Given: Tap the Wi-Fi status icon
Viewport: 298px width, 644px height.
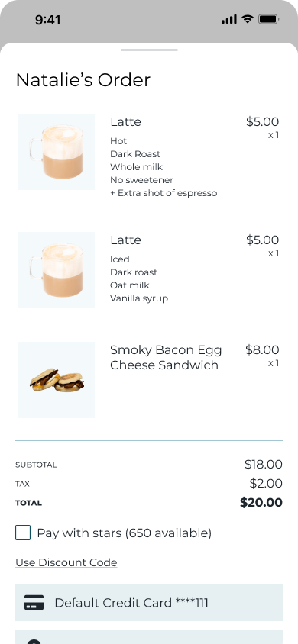Looking at the screenshot, I should 247,19.
